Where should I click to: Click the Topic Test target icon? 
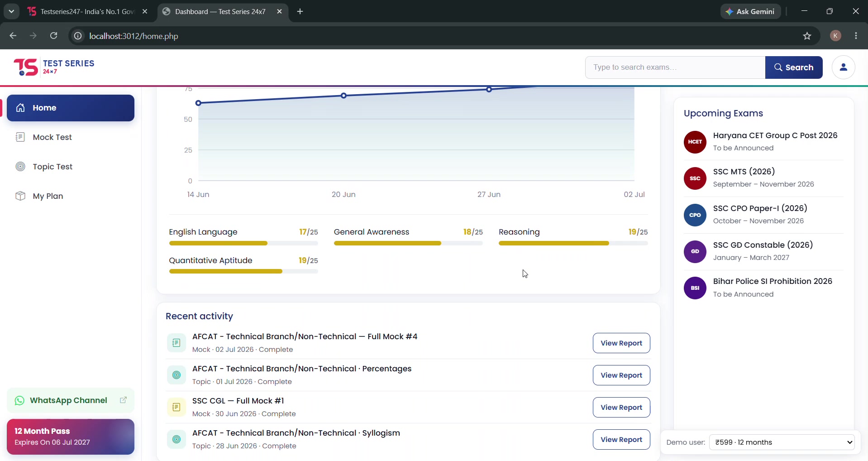click(20, 167)
